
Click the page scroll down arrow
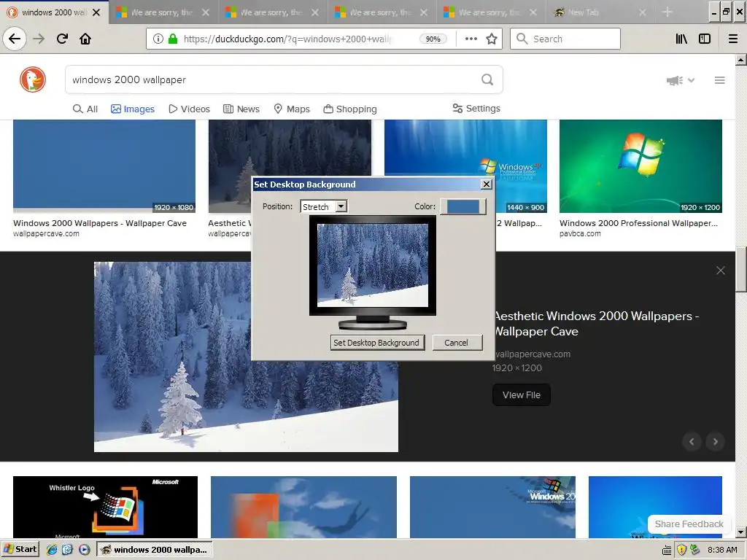click(x=741, y=532)
